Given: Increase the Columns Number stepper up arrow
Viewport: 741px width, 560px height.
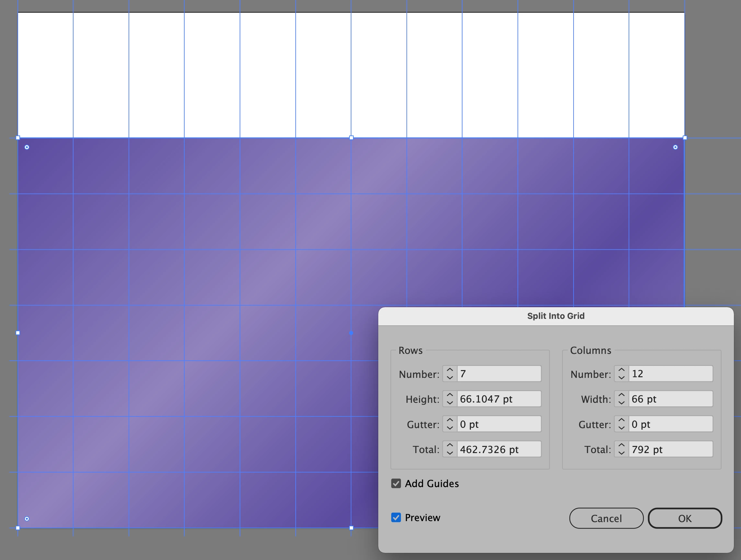Looking at the screenshot, I should [x=621, y=370].
